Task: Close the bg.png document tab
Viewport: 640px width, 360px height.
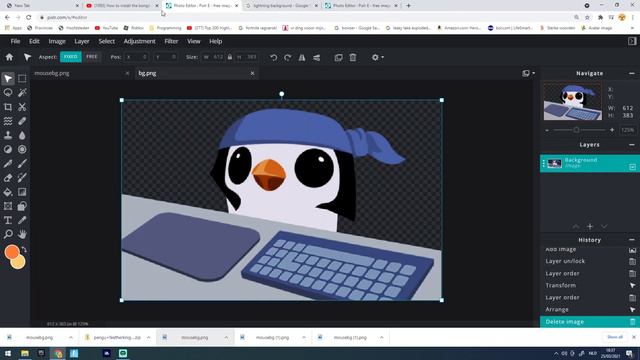Action: [252, 73]
